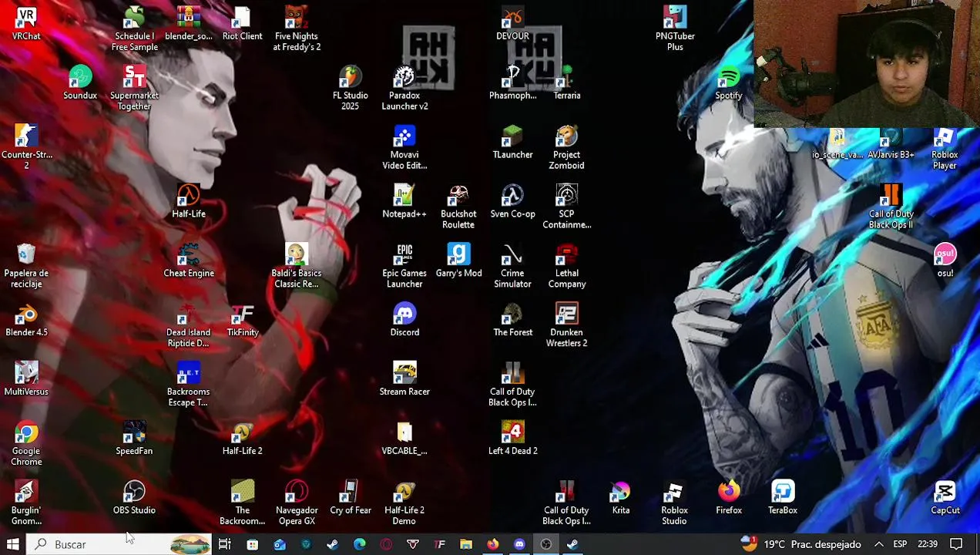Open the SCP Containment icon
Screen dimensions: 980x555
(x=566, y=207)
